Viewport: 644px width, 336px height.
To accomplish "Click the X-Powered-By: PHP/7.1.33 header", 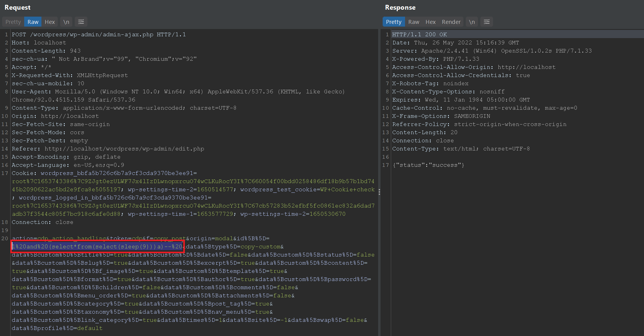I will click(x=436, y=59).
